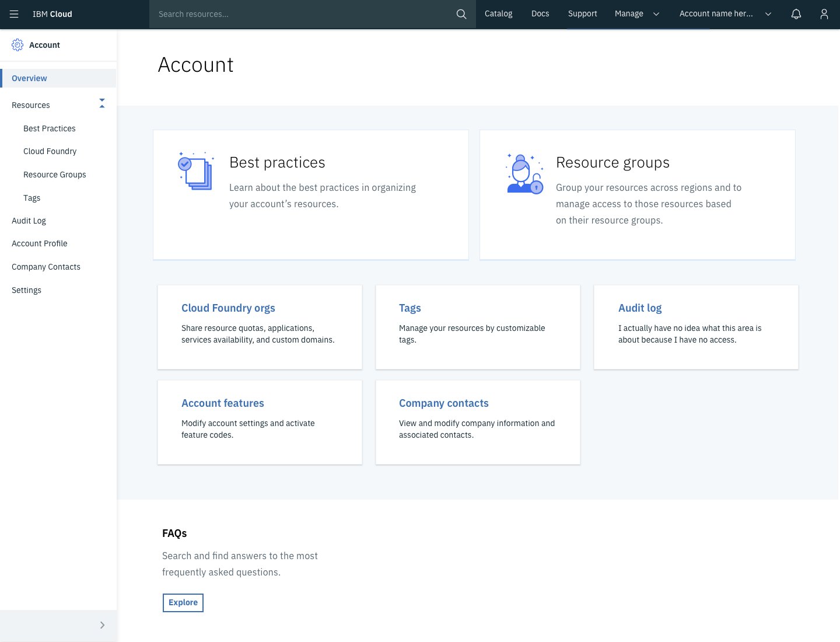Image resolution: width=840 pixels, height=642 pixels.
Task: Open Best Practices in the sidebar
Action: click(x=50, y=128)
